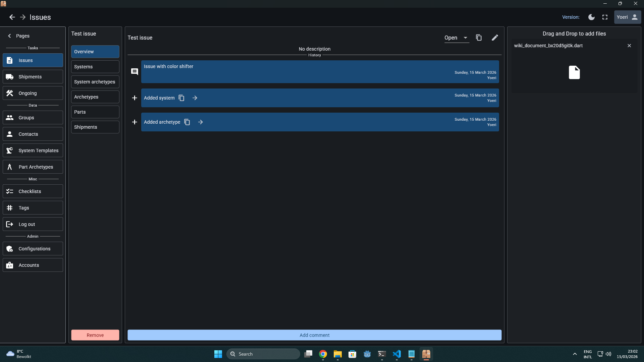Copy issue using header copy icon
This screenshot has width=644, height=362.
click(479, 38)
